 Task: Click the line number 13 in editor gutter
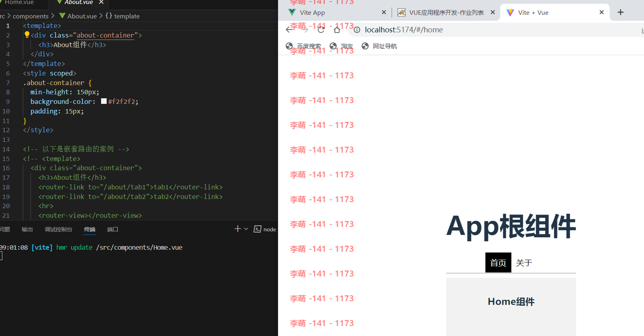point(6,139)
